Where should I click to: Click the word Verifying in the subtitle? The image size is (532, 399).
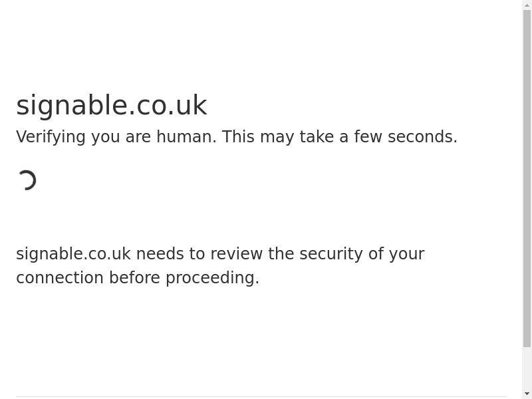coord(51,137)
